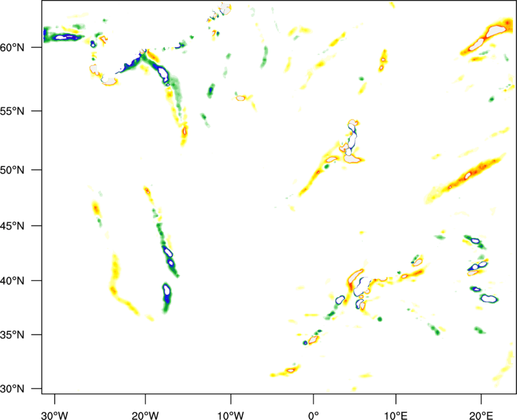Screen dimensions: 517x420
Task: Click the 45°N latitude label
Action: click(x=12, y=226)
